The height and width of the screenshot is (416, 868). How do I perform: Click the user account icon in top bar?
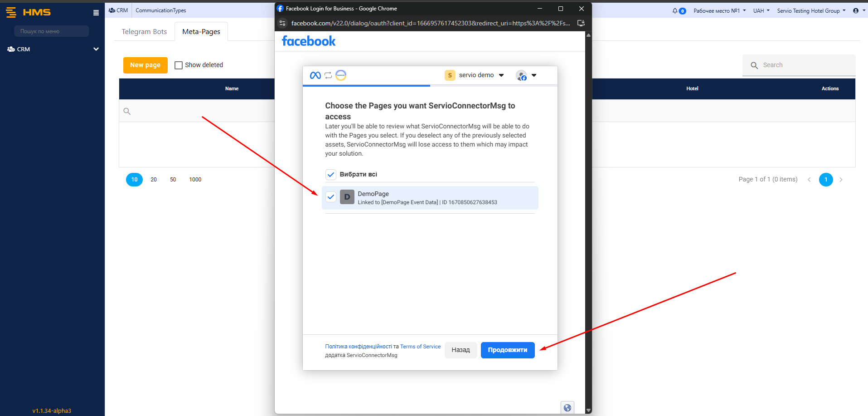click(856, 11)
